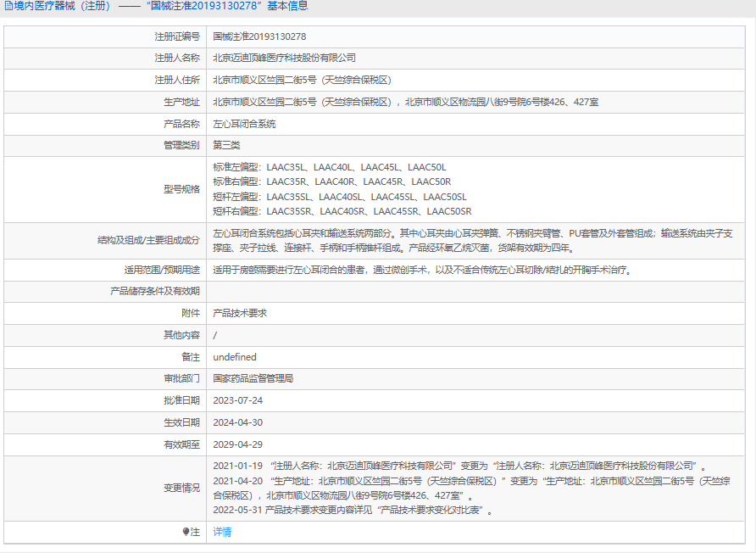Click the 2021-04-20 change record line
The width and height of the screenshot is (756, 553).
tap(471, 489)
